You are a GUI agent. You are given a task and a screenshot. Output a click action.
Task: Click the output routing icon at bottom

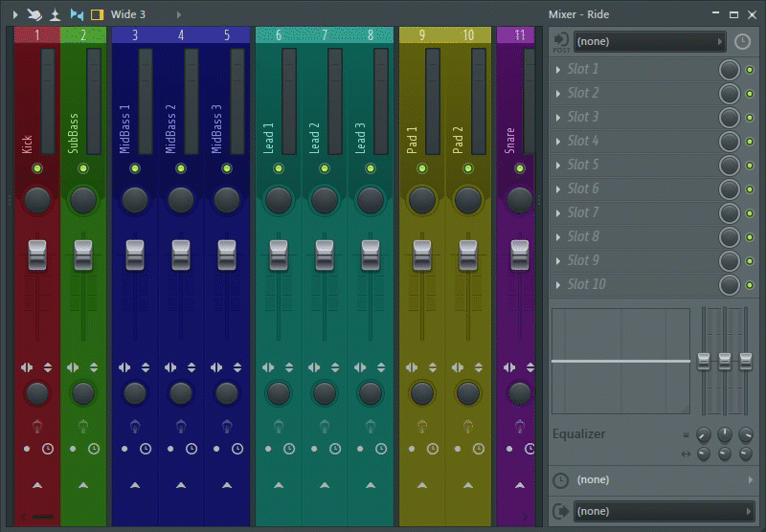560,511
